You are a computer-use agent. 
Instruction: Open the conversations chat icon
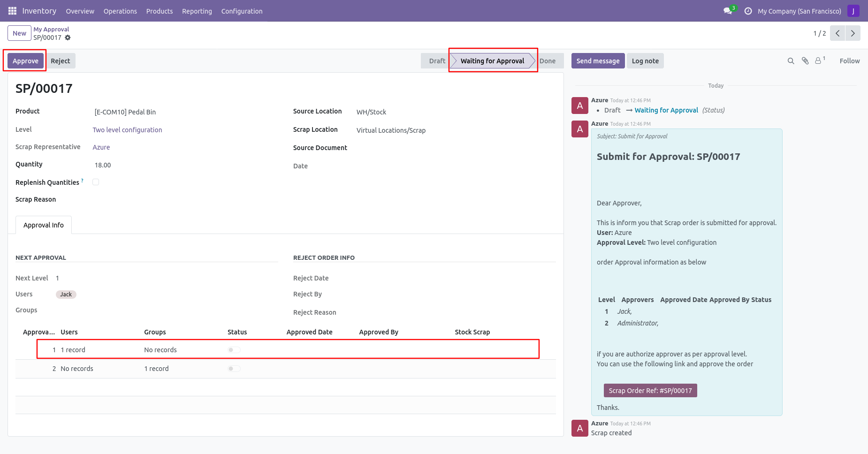(728, 11)
